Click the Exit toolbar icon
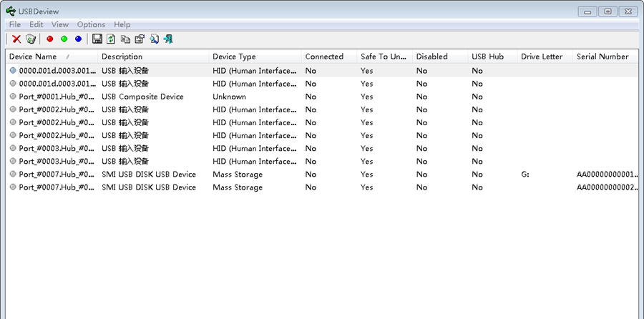644x319 pixels. click(168, 39)
